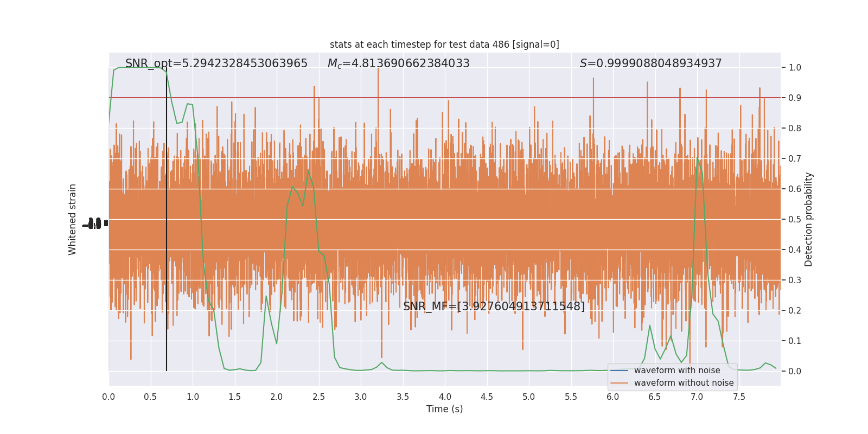Click the orange legend line swatch
This screenshot has height=434, width=868.
click(x=619, y=383)
